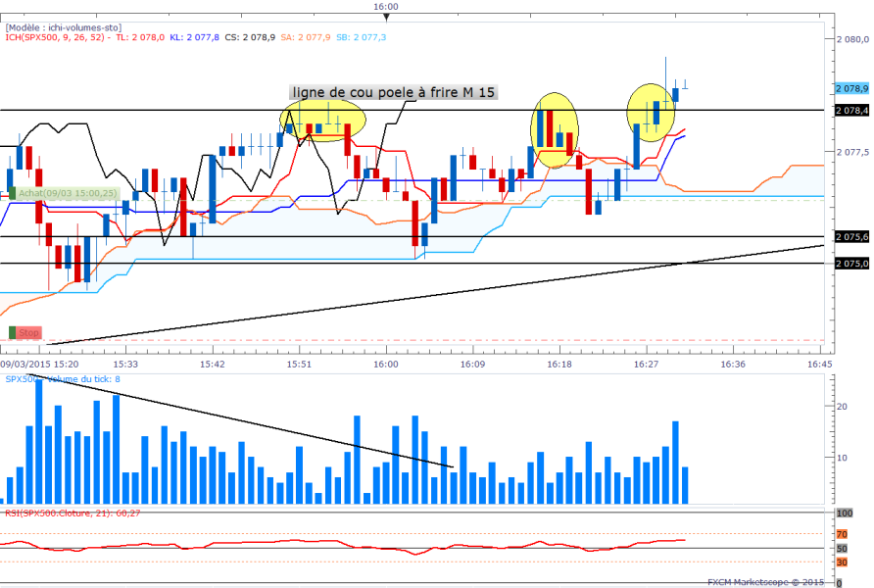
Task: Click the 'ligne de cou' text annotation
Action: 394,92
